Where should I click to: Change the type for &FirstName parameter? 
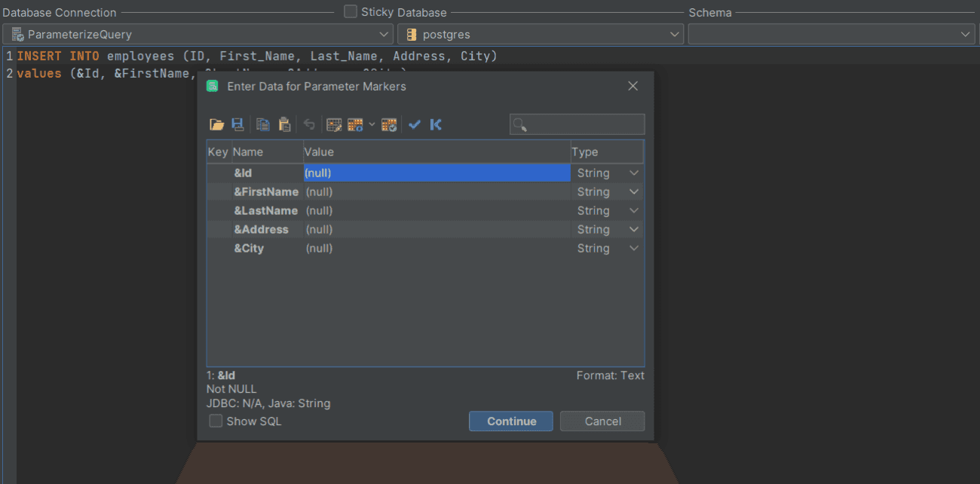point(633,191)
